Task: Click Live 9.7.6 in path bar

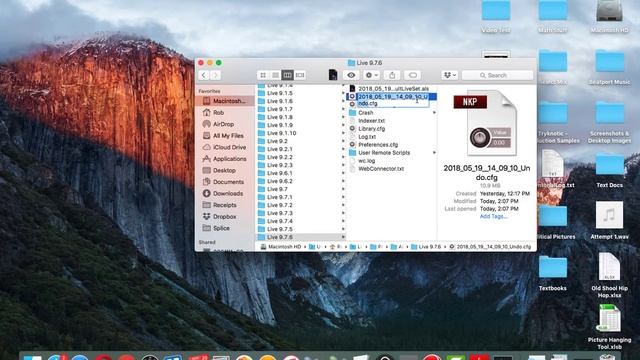Action: [x=426, y=247]
